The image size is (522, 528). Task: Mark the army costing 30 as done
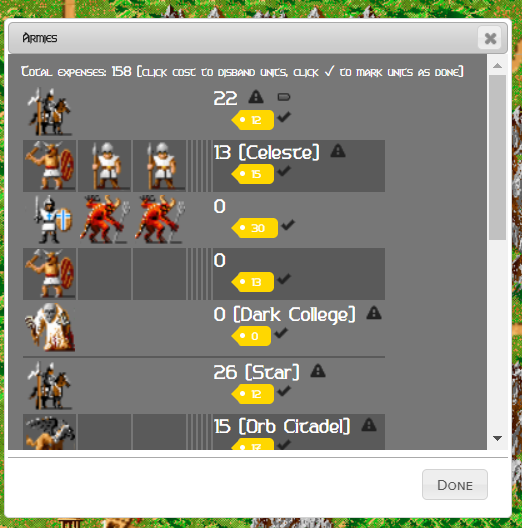[288, 225]
